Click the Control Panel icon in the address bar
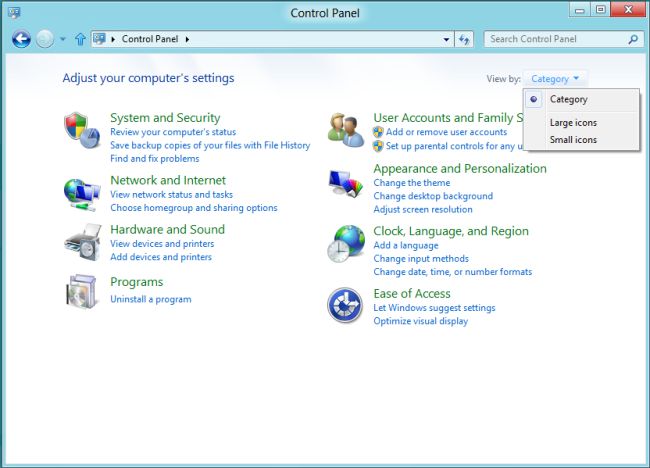This screenshot has height=468, width=650. pyautogui.click(x=99, y=39)
